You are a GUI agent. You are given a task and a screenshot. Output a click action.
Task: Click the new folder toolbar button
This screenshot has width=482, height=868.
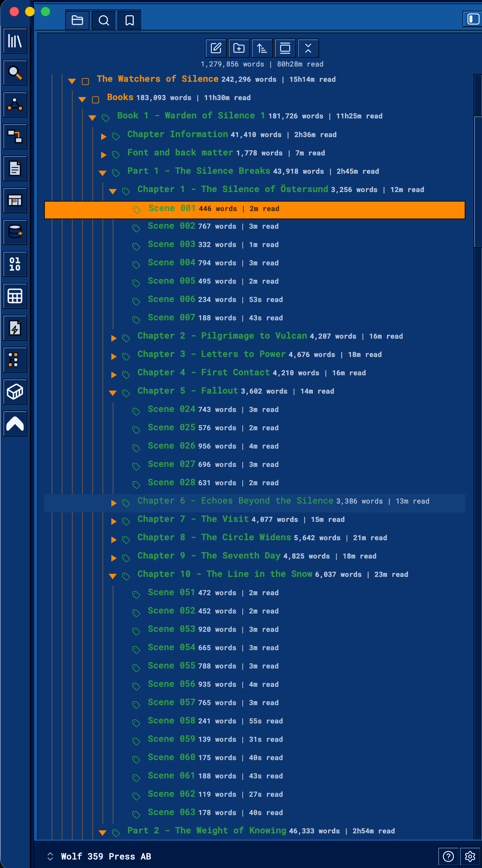pos(239,48)
